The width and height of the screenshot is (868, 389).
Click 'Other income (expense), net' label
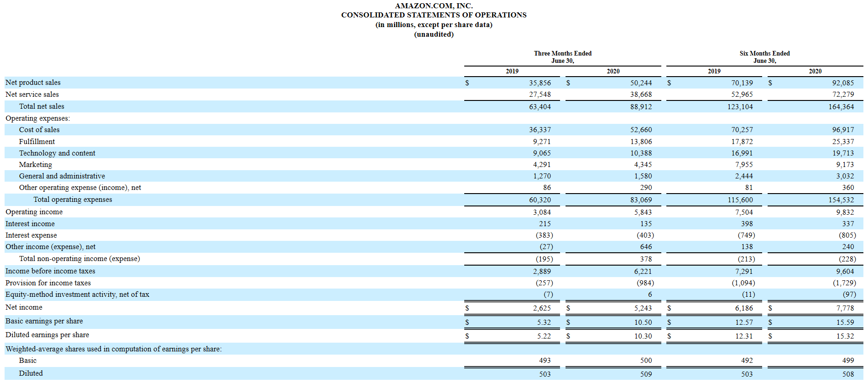pos(50,247)
